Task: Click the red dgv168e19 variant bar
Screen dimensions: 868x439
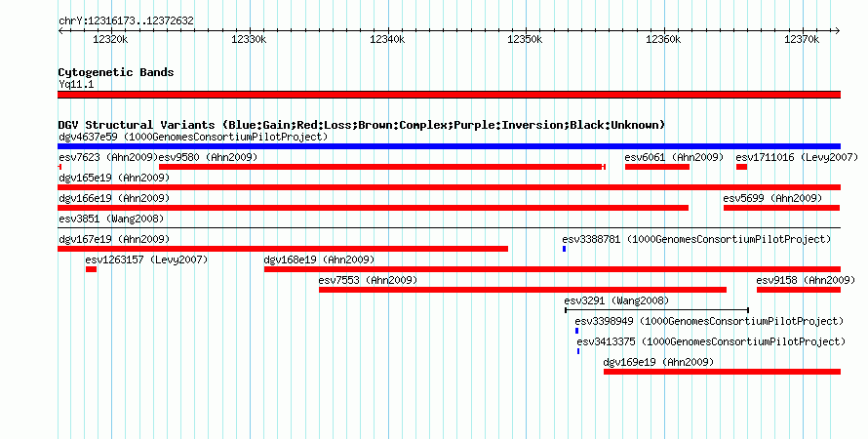Action: pyautogui.click(x=552, y=269)
